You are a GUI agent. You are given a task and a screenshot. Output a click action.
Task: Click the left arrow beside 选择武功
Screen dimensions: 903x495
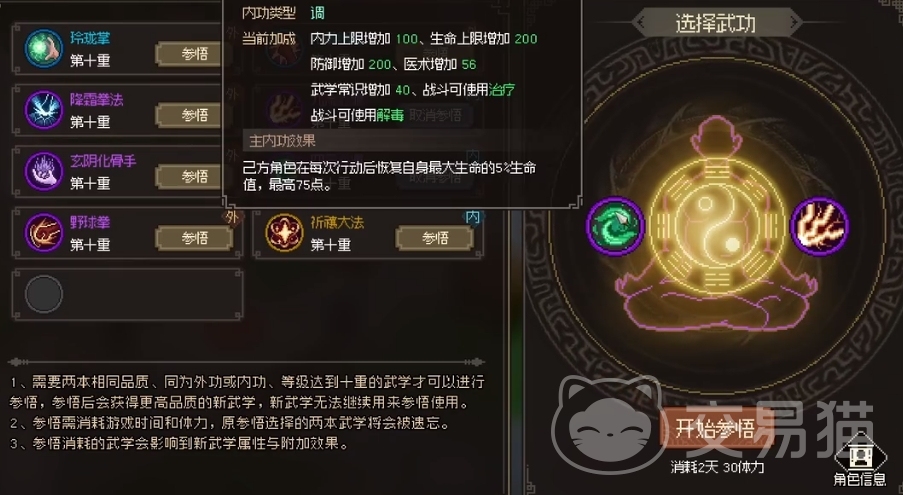[x=640, y=23]
